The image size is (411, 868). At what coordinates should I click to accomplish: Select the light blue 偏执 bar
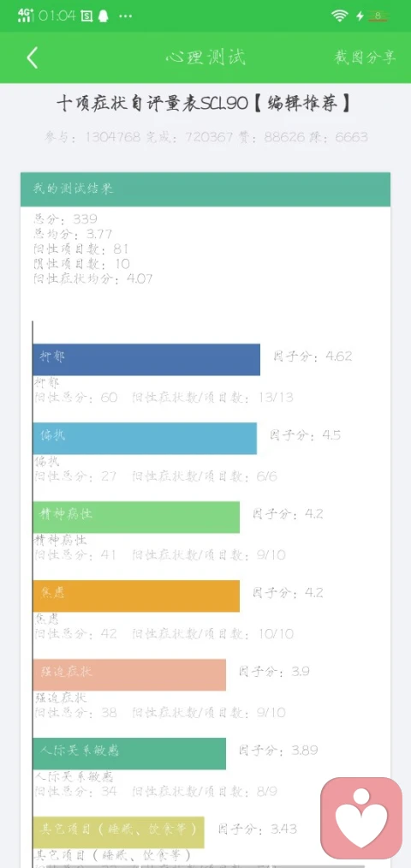click(145, 439)
